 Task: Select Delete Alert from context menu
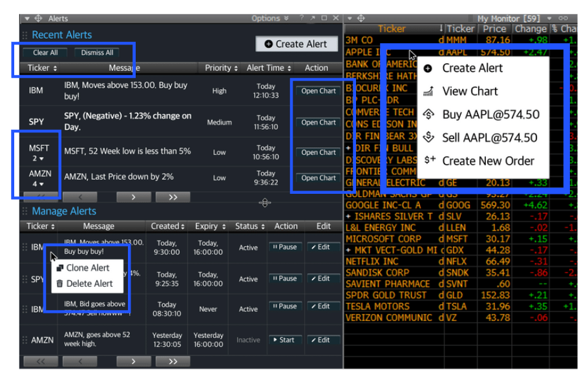click(x=87, y=284)
